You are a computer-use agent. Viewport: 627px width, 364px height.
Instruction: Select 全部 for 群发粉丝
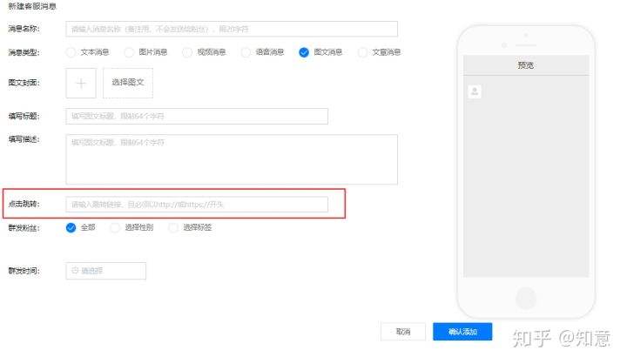tap(71, 227)
